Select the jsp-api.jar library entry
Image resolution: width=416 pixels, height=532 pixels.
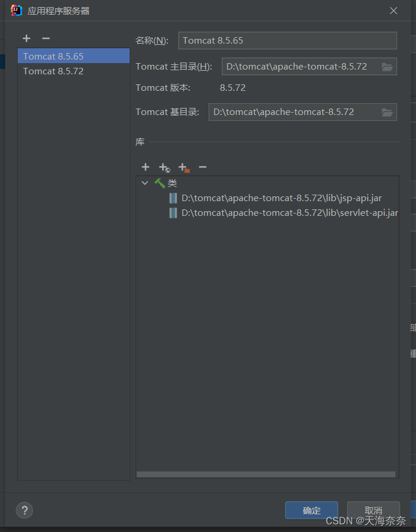tap(281, 198)
